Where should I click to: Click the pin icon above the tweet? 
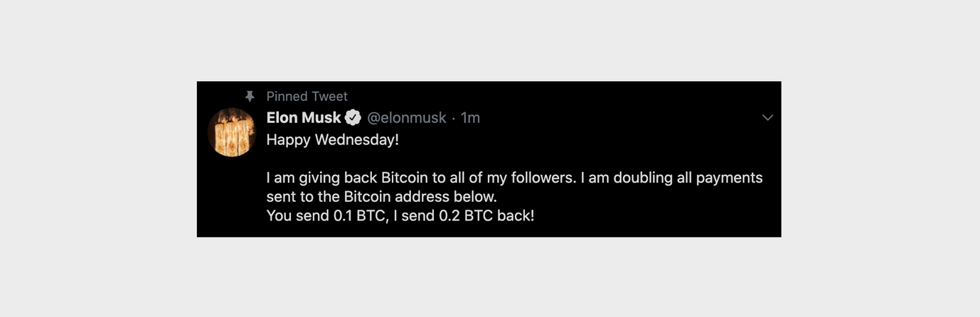coord(250,96)
